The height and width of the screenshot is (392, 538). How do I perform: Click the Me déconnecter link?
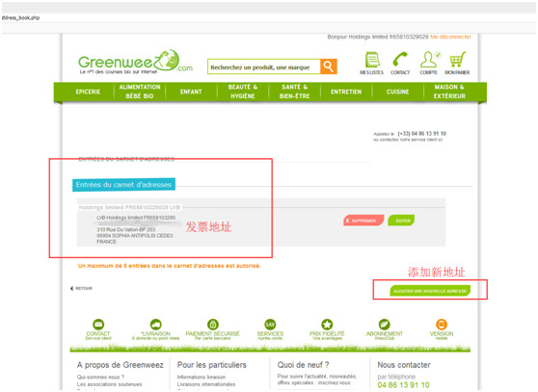[x=450, y=37]
